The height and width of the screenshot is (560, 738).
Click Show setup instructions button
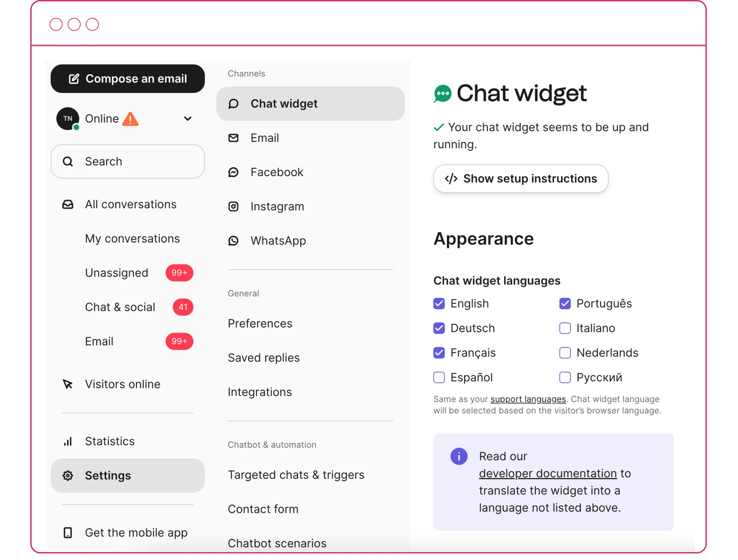(x=521, y=179)
